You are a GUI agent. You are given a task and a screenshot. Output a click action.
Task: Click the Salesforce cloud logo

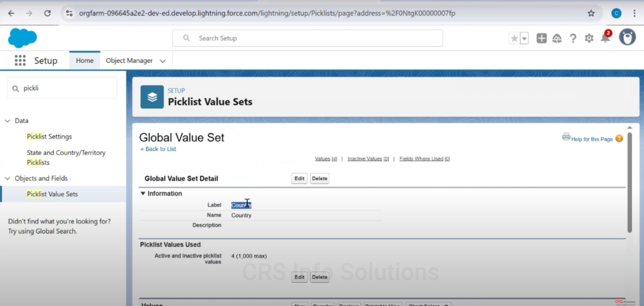pyautogui.click(x=22, y=38)
